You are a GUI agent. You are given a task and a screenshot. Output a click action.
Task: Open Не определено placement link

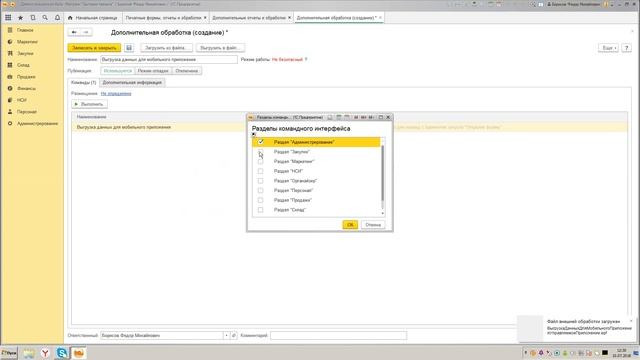116,93
